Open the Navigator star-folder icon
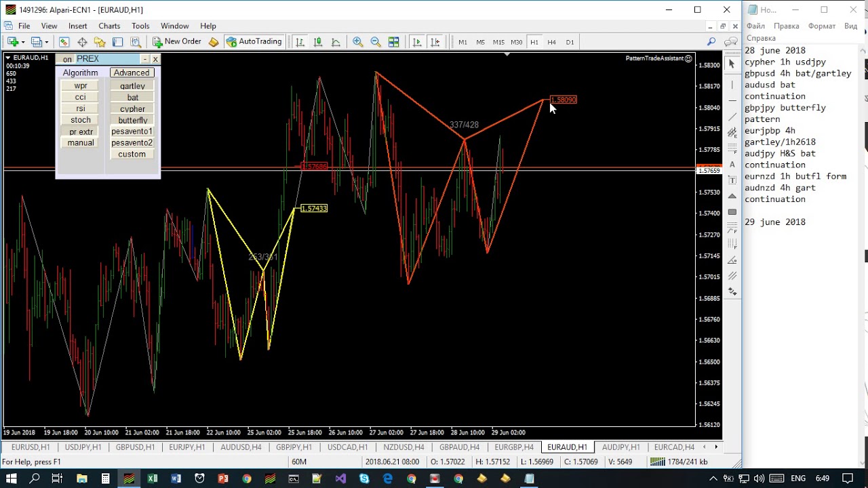This screenshot has width=868, height=488. pyautogui.click(x=100, y=42)
